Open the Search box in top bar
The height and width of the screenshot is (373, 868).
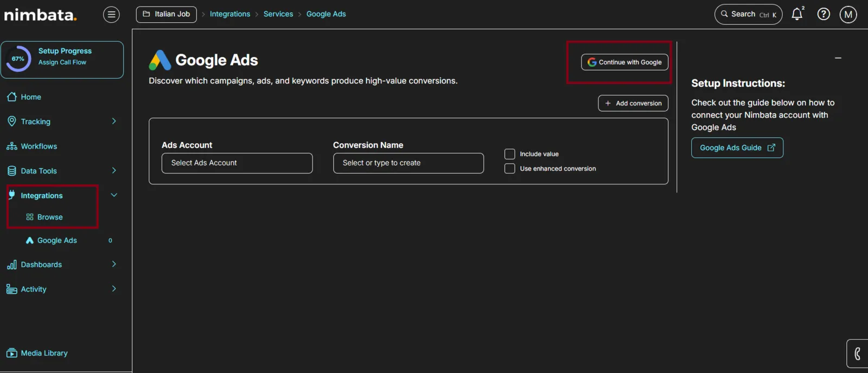pos(748,15)
